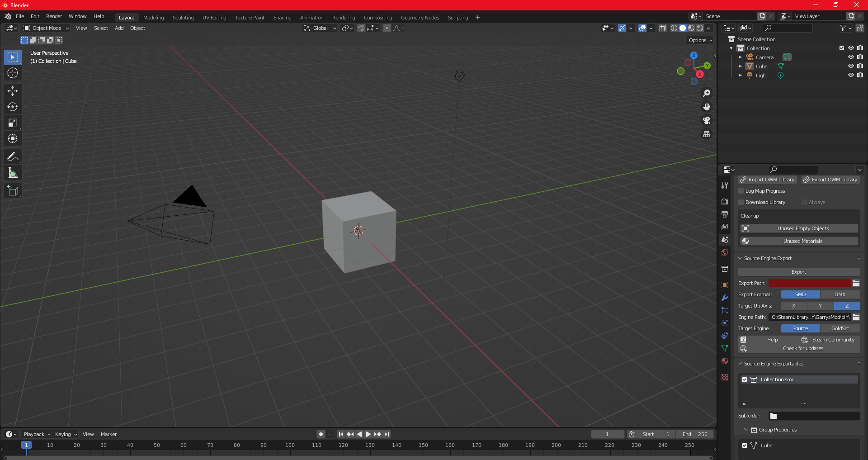Open the Render menu
Screen dimensions: 868x460
pos(54,16)
